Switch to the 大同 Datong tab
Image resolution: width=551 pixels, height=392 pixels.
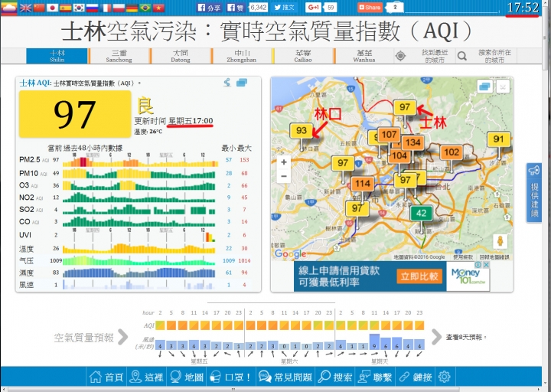(x=181, y=56)
